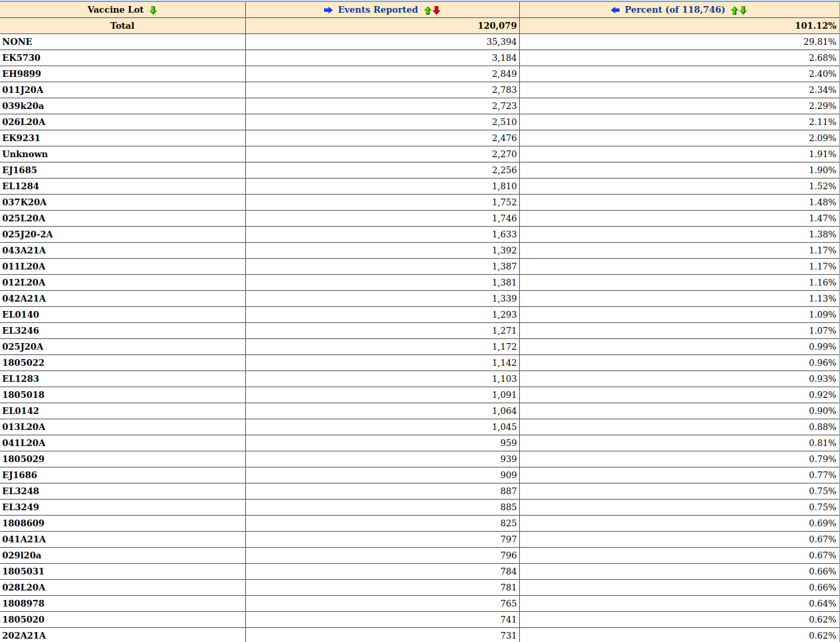Click events count 1,293
The height and width of the screenshot is (642, 840).
[x=505, y=314]
